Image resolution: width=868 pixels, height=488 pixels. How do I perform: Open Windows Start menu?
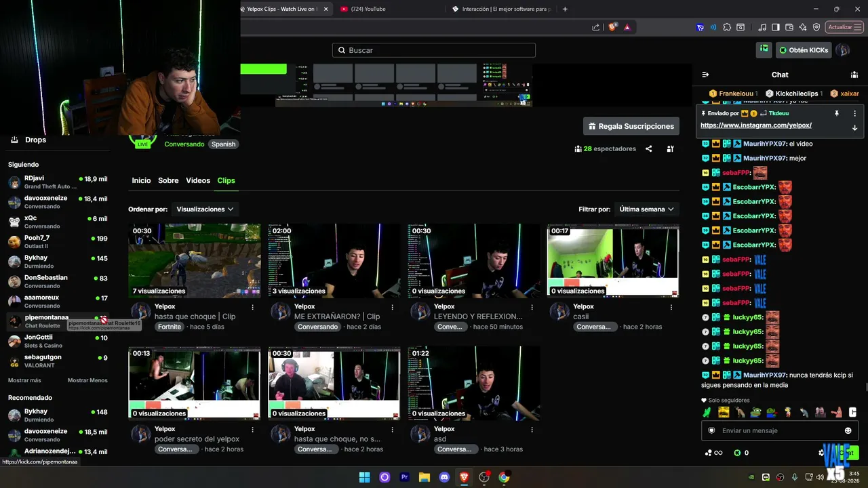tap(364, 477)
